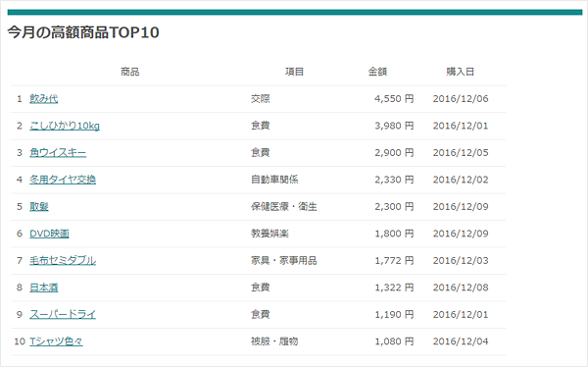Click the 食費 cell in 角ウイスキー row
The image size is (588, 367).
(x=261, y=153)
